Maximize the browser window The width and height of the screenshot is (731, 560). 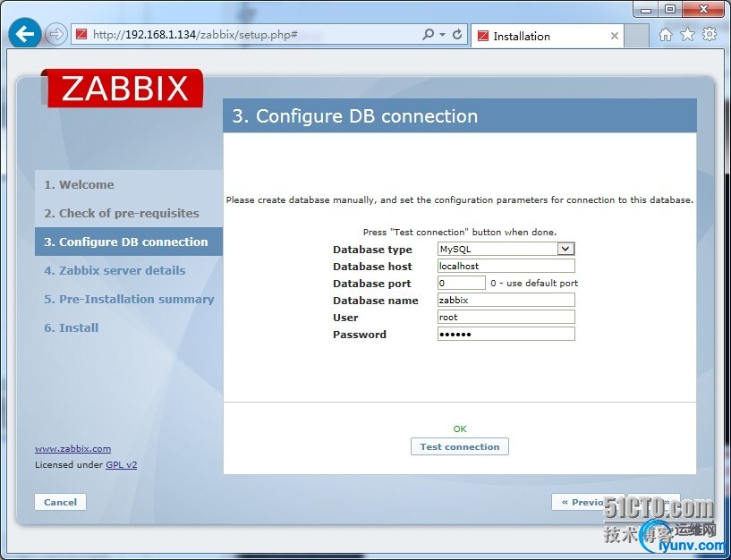670,10
